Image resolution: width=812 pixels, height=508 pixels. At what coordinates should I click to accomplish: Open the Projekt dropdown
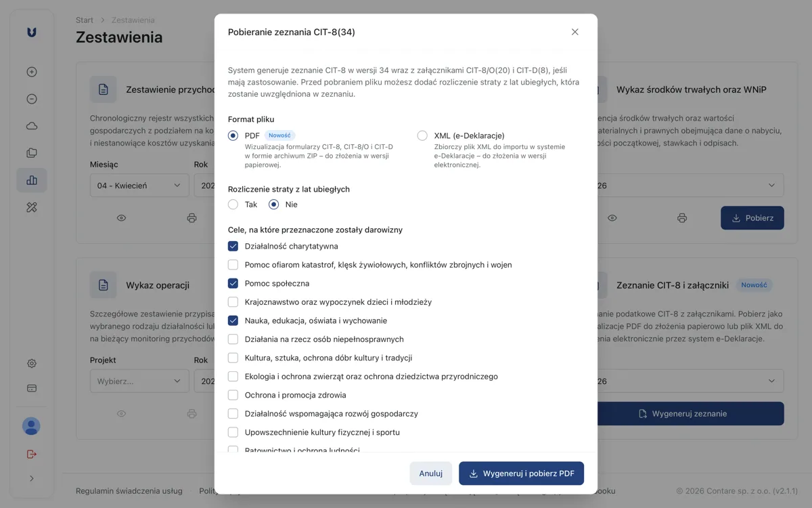pos(139,381)
